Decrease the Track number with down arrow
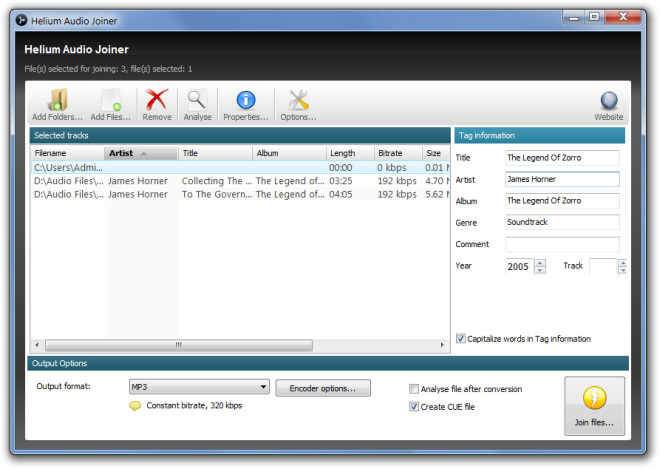Viewport: 660px width, 469px height. (x=623, y=270)
